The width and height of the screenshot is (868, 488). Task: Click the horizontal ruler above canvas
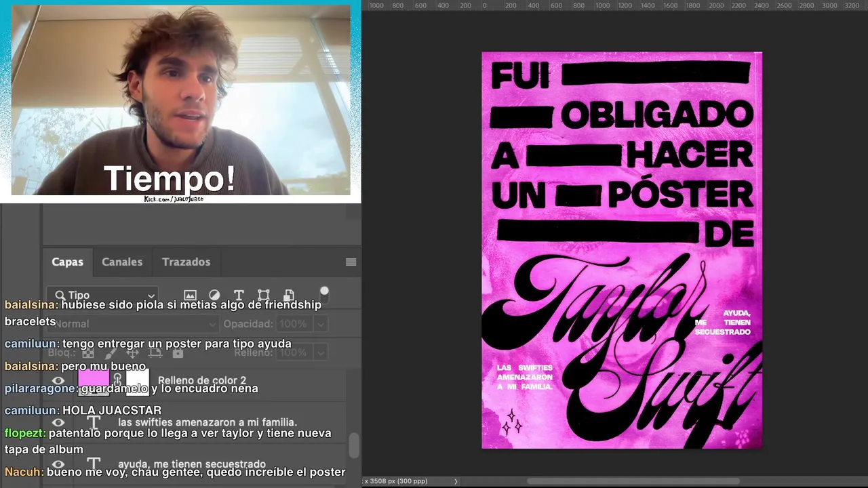(x=615, y=5)
